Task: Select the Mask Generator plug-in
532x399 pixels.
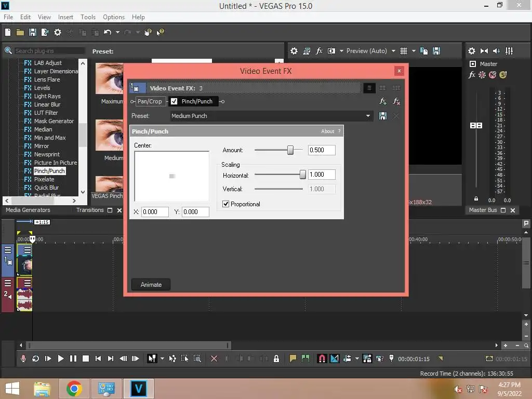Action: 54,121
